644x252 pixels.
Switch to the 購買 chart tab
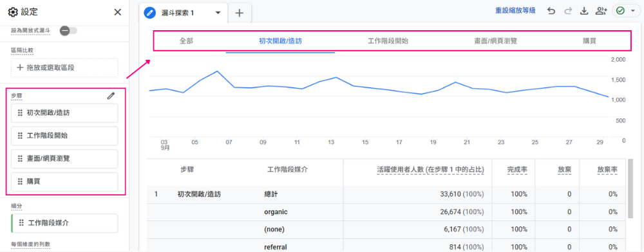coord(589,41)
